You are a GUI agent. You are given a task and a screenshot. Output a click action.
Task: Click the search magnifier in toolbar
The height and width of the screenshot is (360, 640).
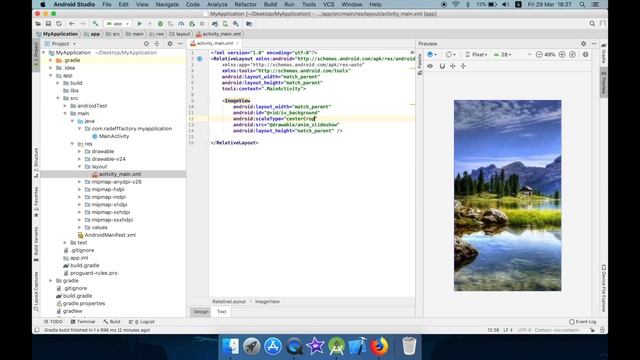coord(592,24)
